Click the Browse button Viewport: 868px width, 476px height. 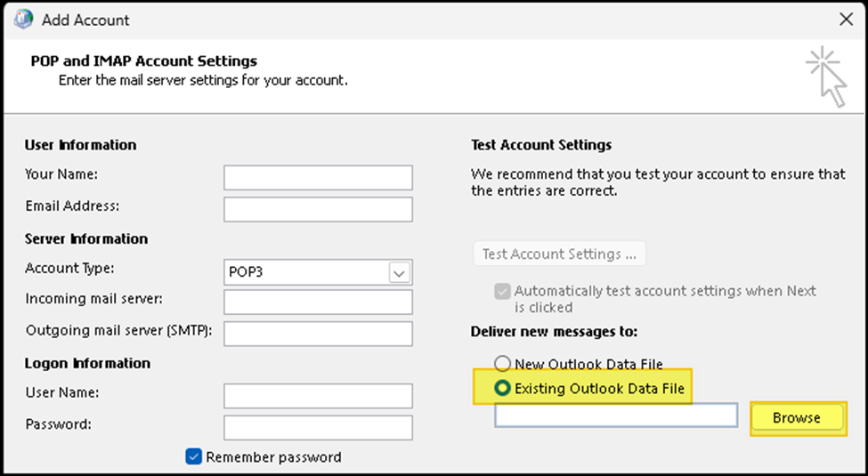pos(797,418)
